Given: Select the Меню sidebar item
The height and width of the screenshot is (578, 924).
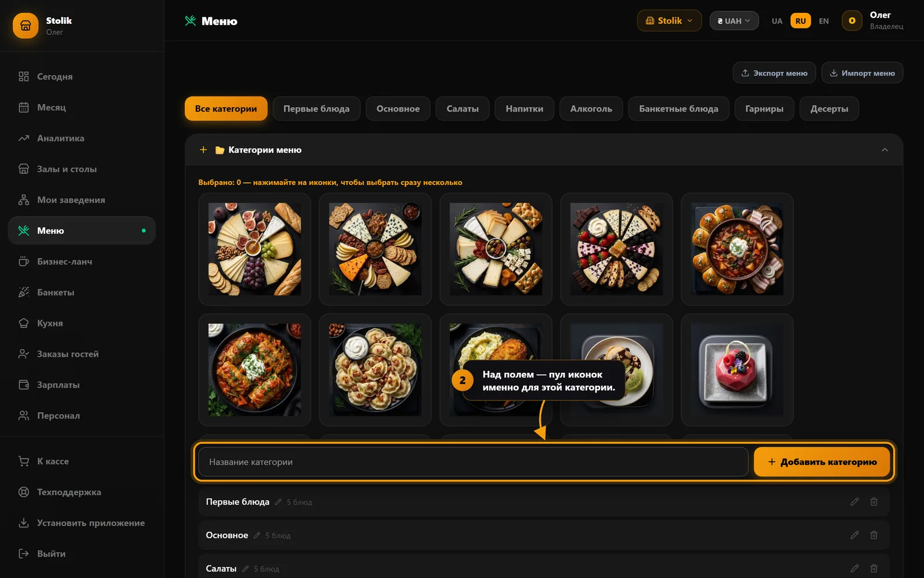Looking at the screenshot, I should 81,231.
